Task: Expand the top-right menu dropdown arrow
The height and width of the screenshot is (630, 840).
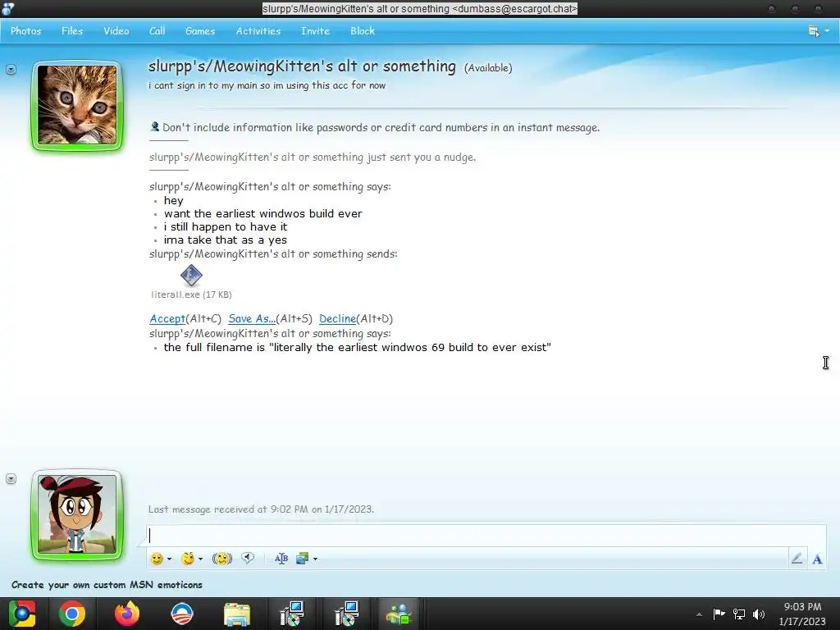Action: pos(827,31)
